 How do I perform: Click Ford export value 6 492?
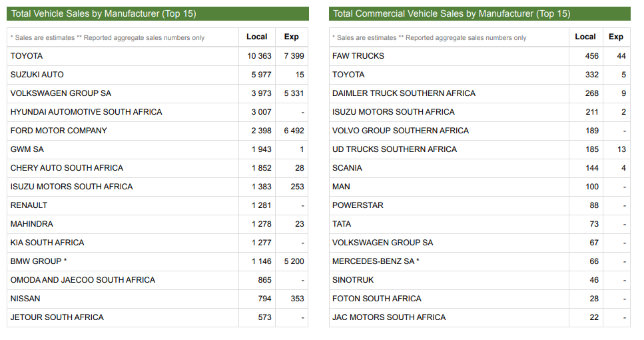point(294,131)
